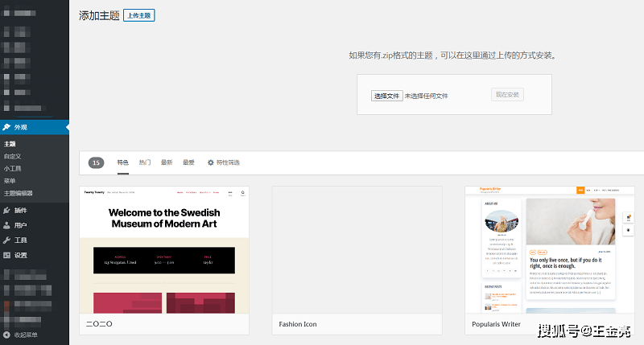This screenshot has width=644, height=345.
Task: Click the Popularis Writer theme name
Action: click(496, 324)
